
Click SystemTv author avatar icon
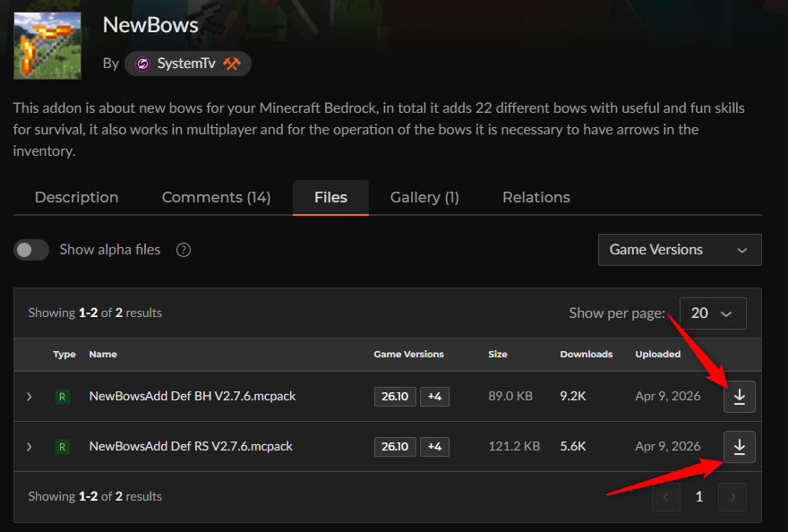click(x=142, y=64)
